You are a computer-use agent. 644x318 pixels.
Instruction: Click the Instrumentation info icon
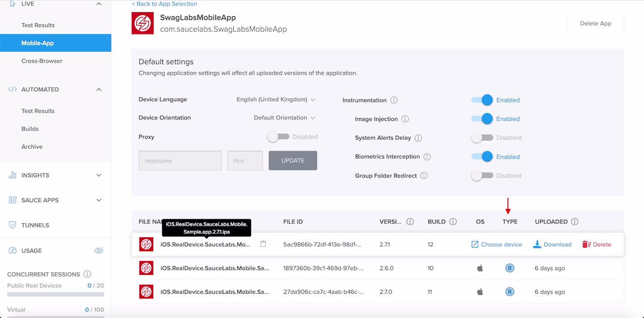coord(394,100)
